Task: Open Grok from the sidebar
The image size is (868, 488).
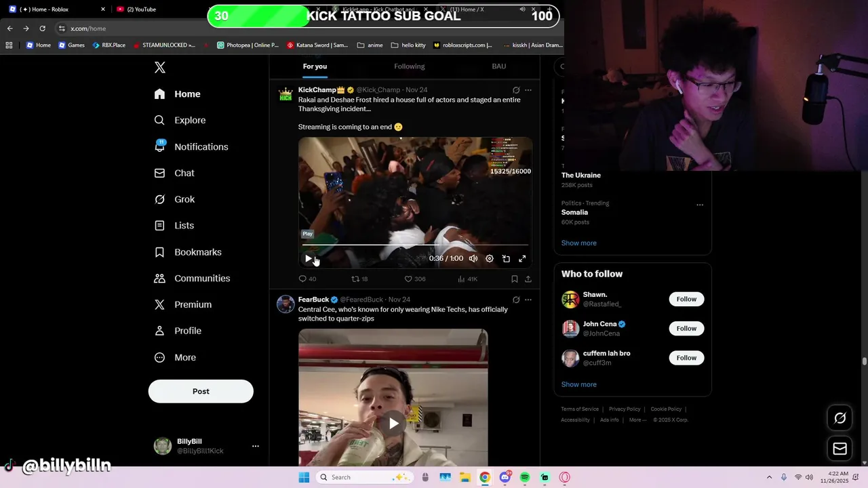Action: pos(175,199)
